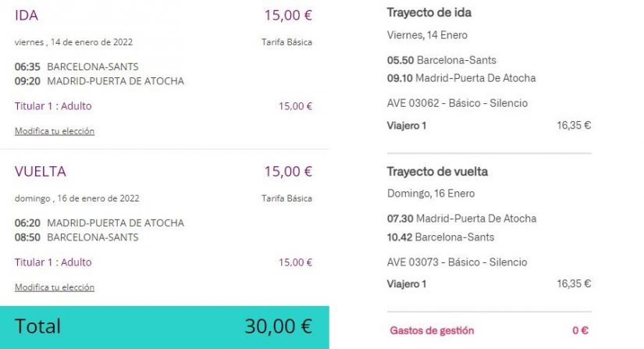Image resolution: width=644 pixels, height=349 pixels.
Task: Click Tarifa Básica in the IDA section
Action: coord(286,42)
